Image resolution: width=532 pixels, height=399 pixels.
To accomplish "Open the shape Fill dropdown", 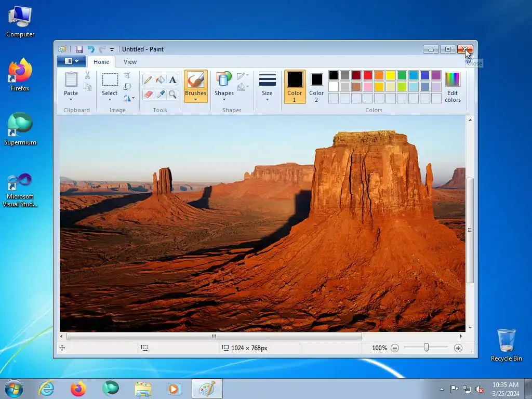I will 243,87.
